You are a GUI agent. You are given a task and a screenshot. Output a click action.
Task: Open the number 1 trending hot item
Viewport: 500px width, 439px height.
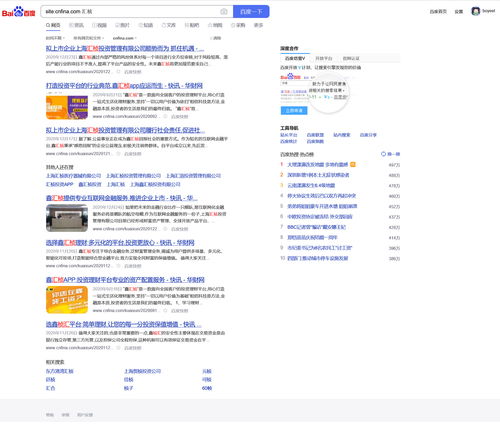pyautogui.click(x=318, y=165)
